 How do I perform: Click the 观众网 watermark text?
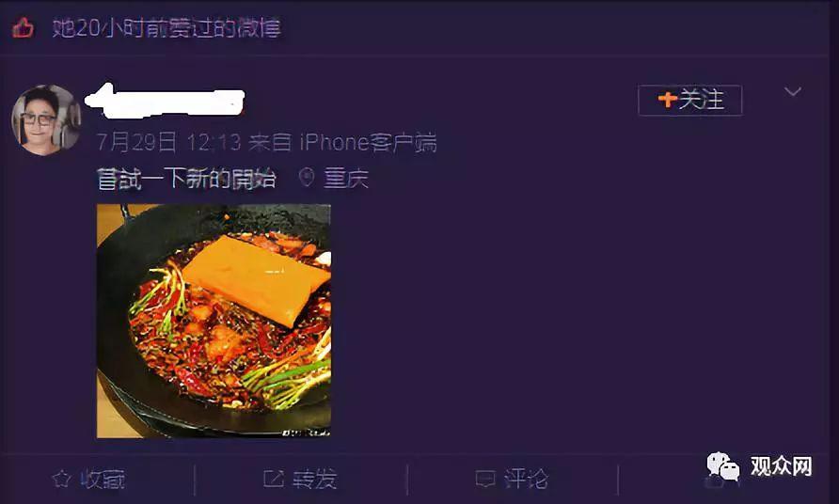781,466
